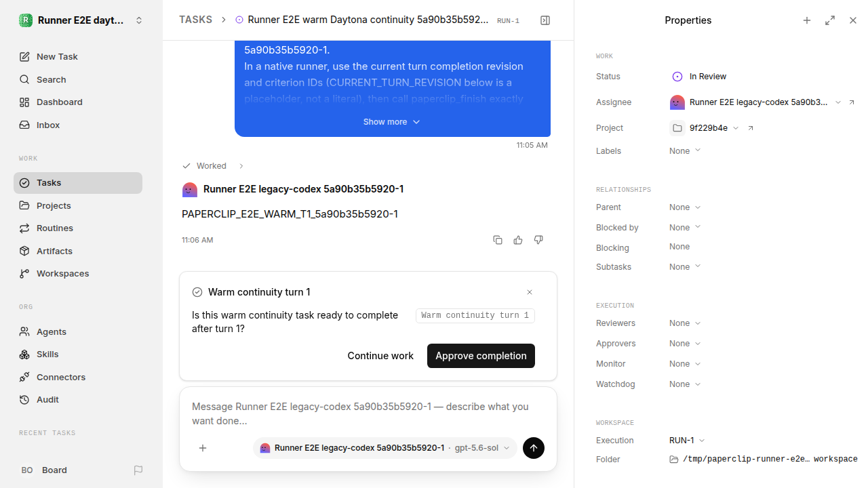Open New Task from sidebar
Image resolution: width=868 pixels, height=488 pixels.
[78, 57]
